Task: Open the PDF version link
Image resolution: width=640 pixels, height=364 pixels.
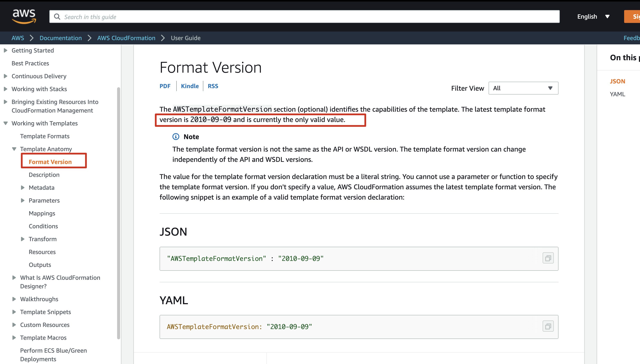Action: (x=165, y=86)
